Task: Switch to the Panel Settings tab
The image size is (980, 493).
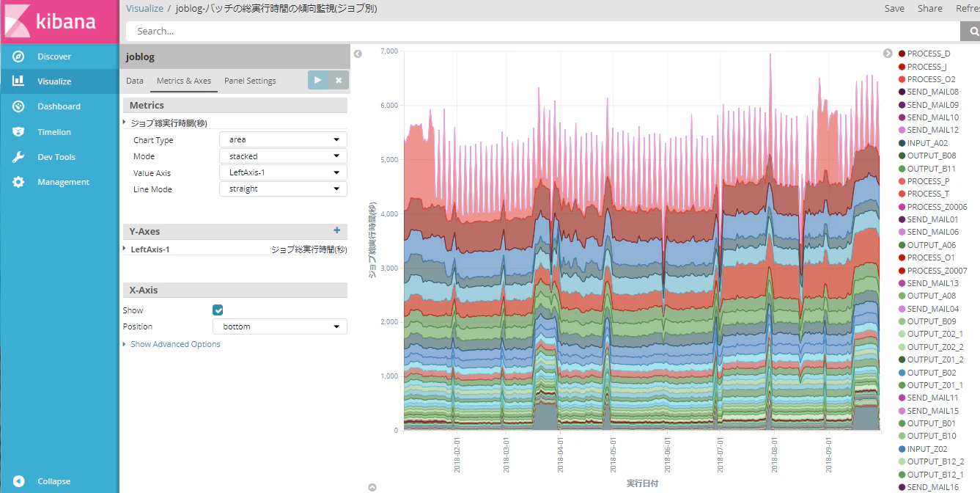Action: pyautogui.click(x=250, y=81)
